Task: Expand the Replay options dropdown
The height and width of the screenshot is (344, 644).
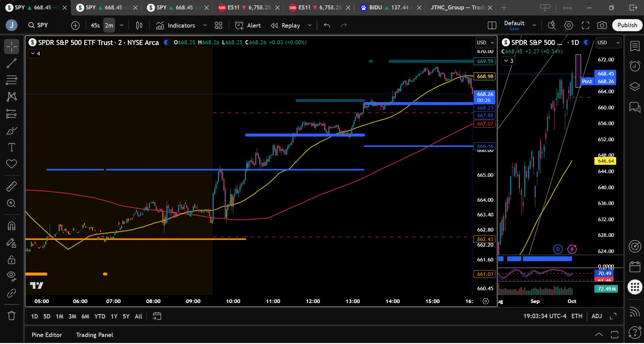Action: [310, 26]
